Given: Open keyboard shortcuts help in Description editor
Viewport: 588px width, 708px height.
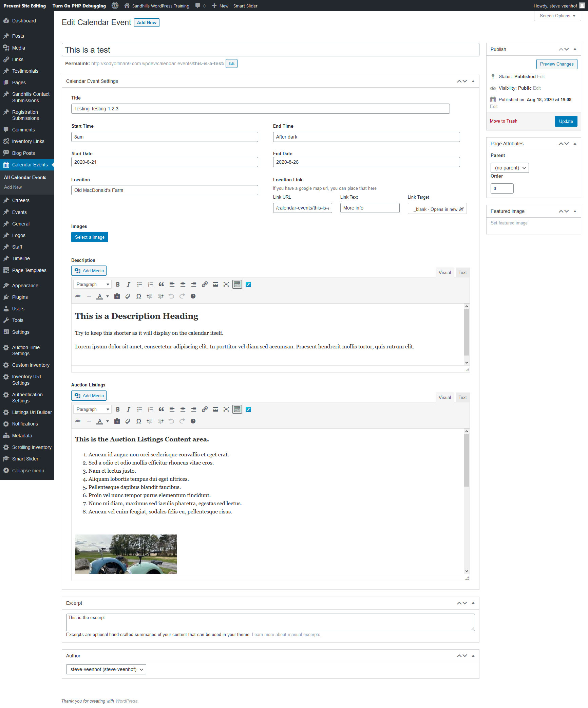Looking at the screenshot, I should click(x=193, y=296).
